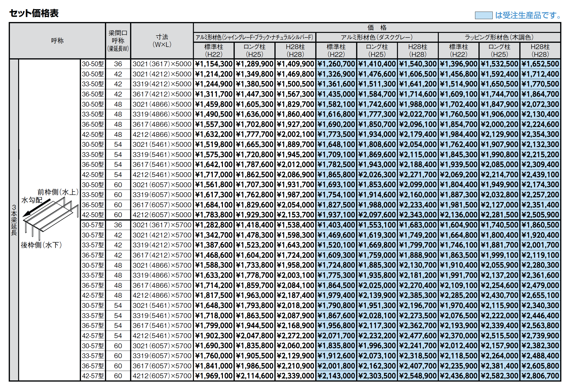Image resolution: width=572 pixels, height=392 pixels.
Task: Select price cell ¥2,505,900
Action: click(x=540, y=215)
